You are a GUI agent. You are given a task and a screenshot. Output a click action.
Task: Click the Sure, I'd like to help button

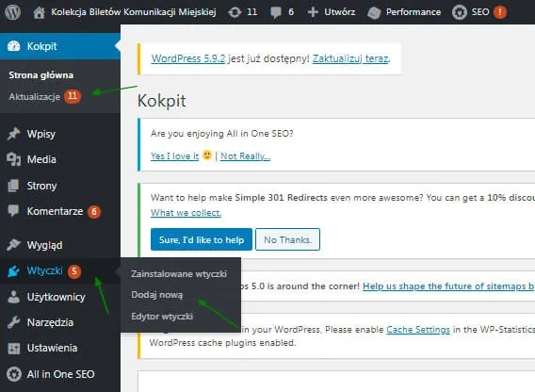tap(202, 239)
